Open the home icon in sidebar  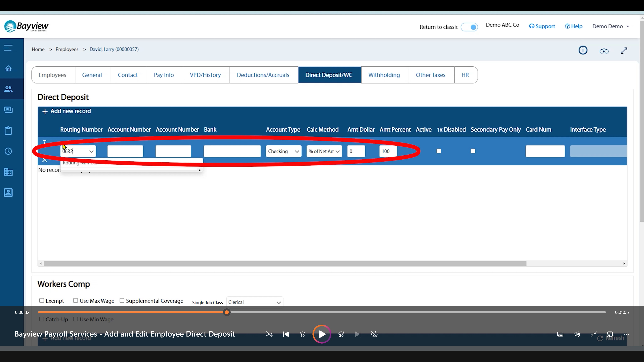pos(8,68)
